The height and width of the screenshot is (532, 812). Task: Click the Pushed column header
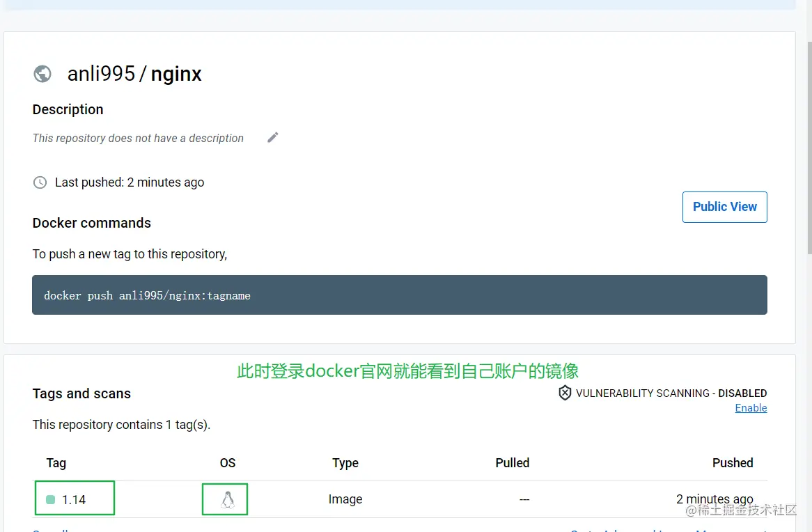pyautogui.click(x=733, y=462)
